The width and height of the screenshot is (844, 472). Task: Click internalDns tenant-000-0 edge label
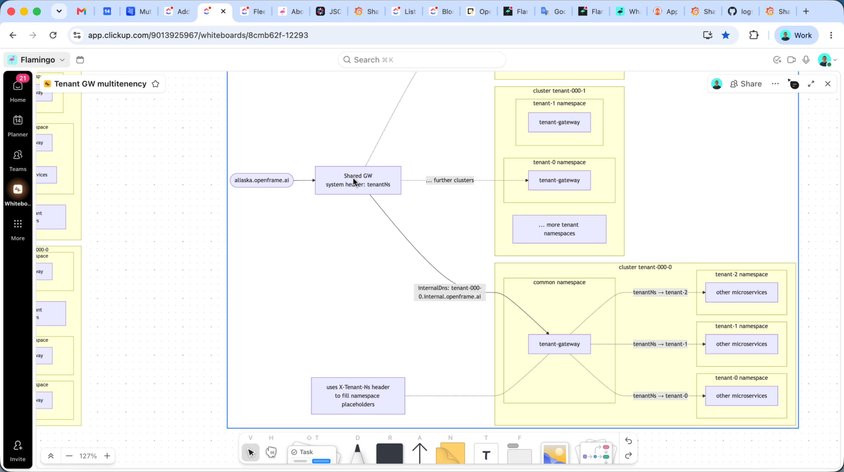pos(449,292)
